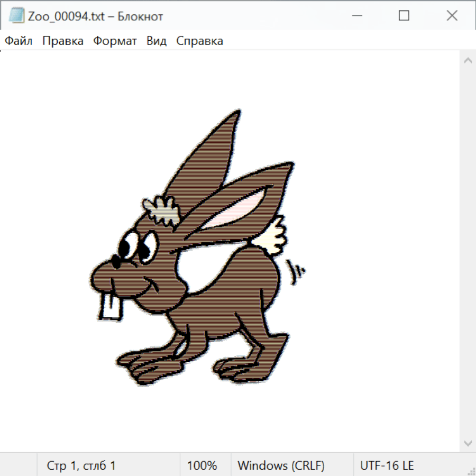Open the Файл menu
Viewport: 476px width, 476px height.
(19, 41)
